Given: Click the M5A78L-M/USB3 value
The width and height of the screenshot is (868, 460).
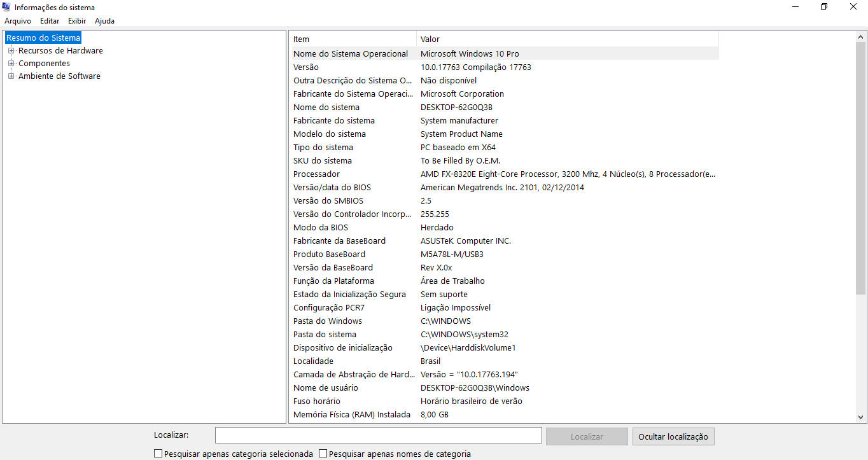Looking at the screenshot, I should 452,254.
